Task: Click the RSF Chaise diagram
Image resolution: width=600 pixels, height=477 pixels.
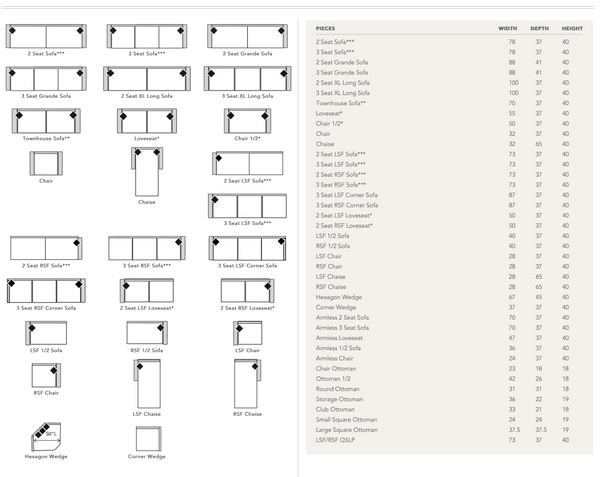Action: click(x=246, y=382)
